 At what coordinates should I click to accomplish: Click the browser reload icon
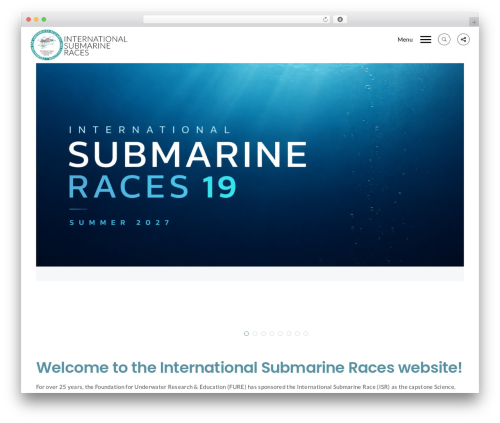pyautogui.click(x=325, y=19)
